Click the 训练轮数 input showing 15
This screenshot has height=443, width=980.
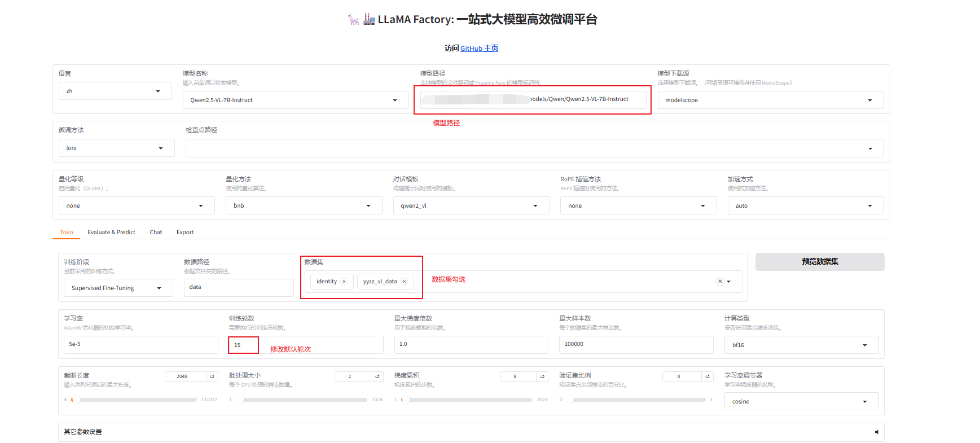pos(306,345)
